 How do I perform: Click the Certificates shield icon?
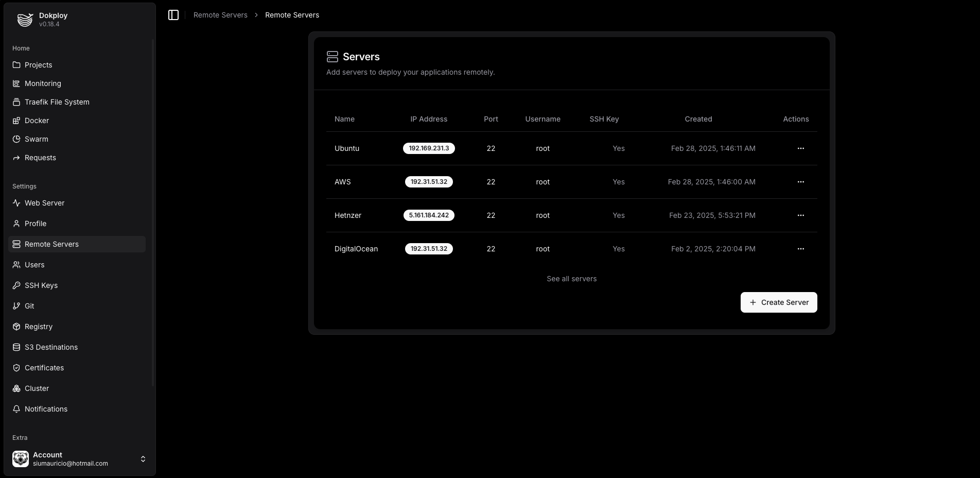16,368
